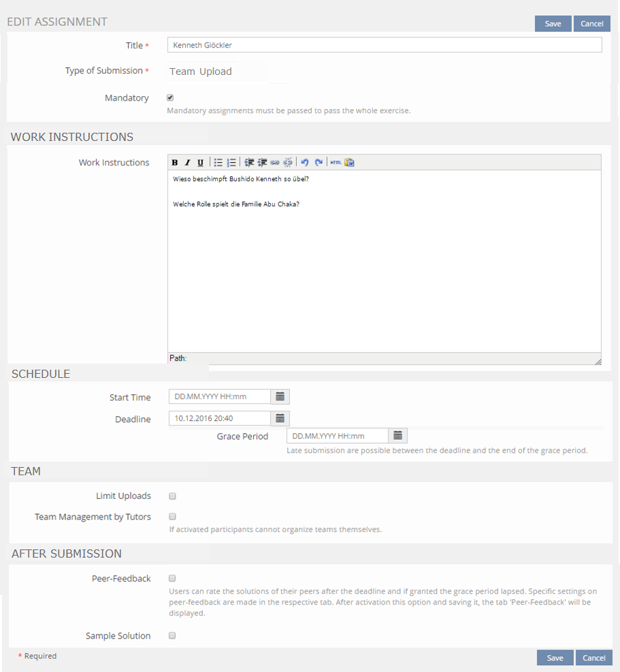Image resolution: width=620 pixels, height=672 pixels.
Task: Redo the last edit
Action: click(x=319, y=163)
